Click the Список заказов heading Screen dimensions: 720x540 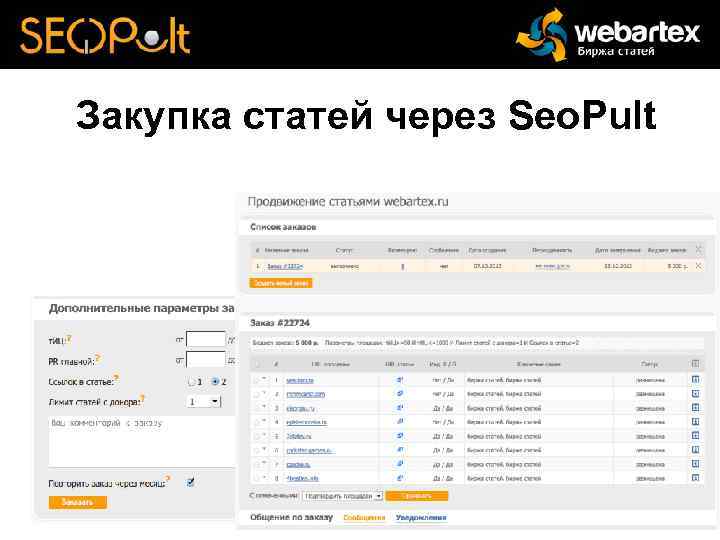tap(283, 227)
